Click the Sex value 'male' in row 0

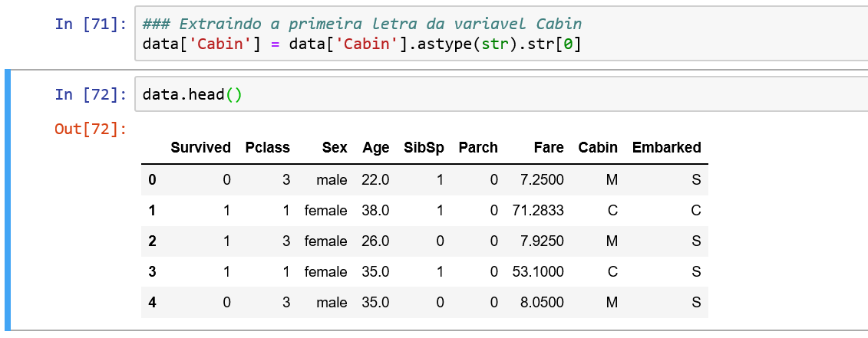[x=332, y=180]
